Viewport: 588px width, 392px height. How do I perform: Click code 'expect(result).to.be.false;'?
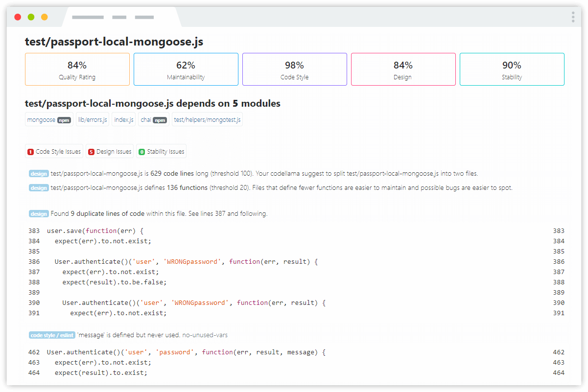pos(115,282)
